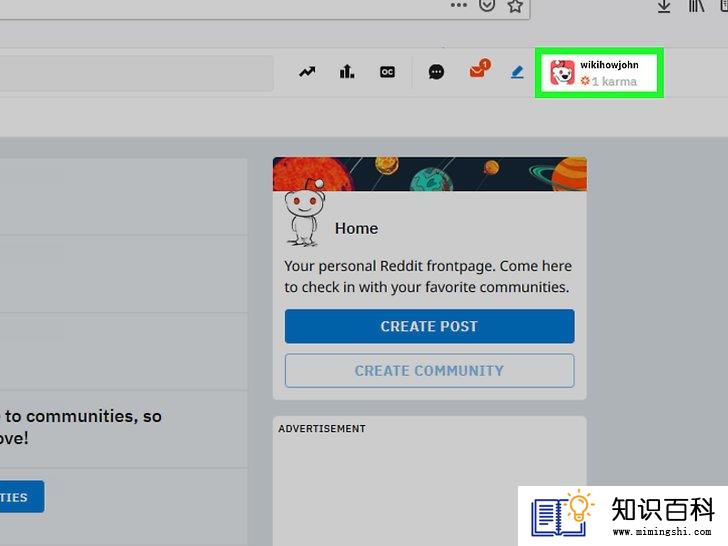Click the Snoo mascot on Home card
This screenshot has height=546, width=728.
pos(304,213)
